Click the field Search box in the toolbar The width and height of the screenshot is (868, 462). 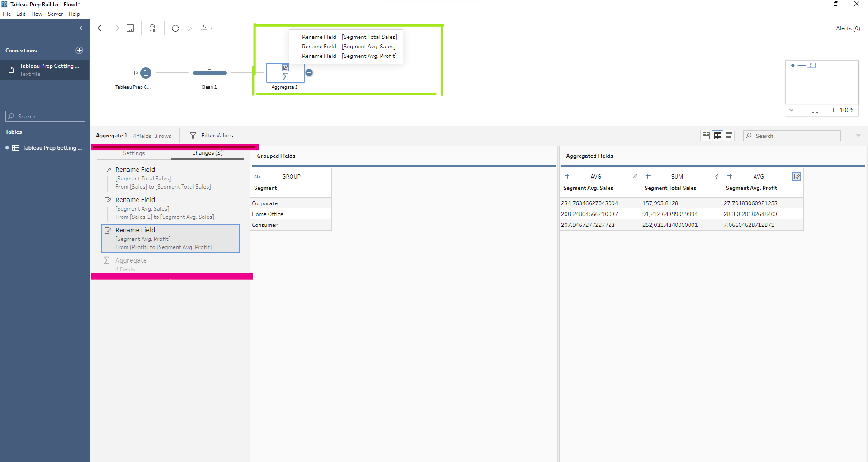[x=792, y=136]
